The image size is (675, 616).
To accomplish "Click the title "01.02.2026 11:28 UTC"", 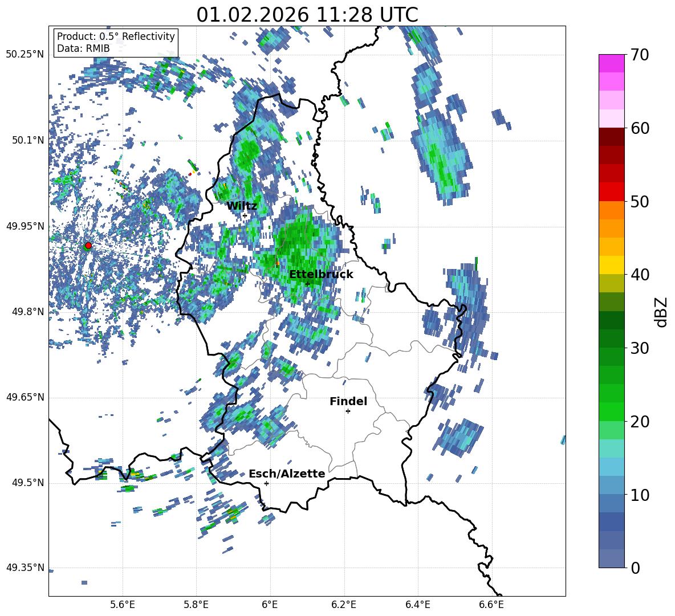I will click(307, 15).
